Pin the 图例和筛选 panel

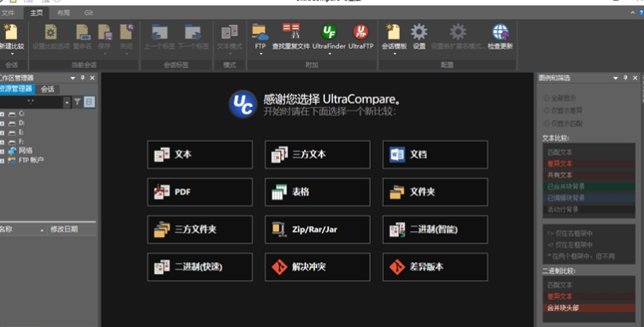625,78
